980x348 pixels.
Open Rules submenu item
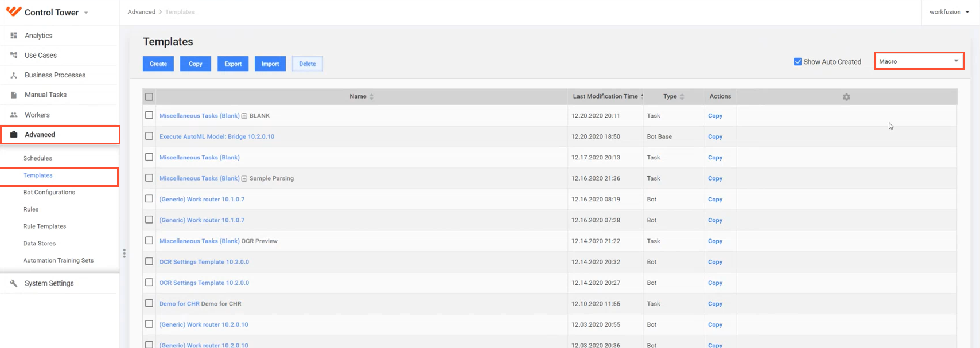31,209
